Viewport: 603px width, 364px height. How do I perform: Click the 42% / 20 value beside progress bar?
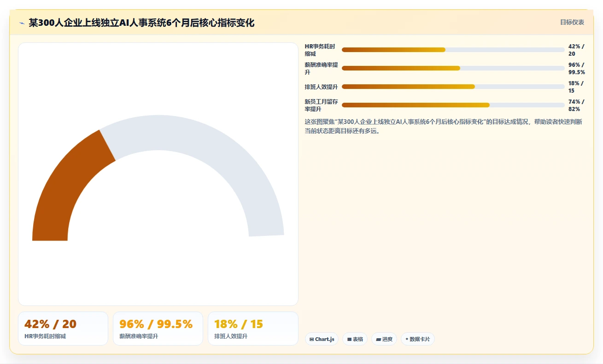pyautogui.click(x=576, y=50)
